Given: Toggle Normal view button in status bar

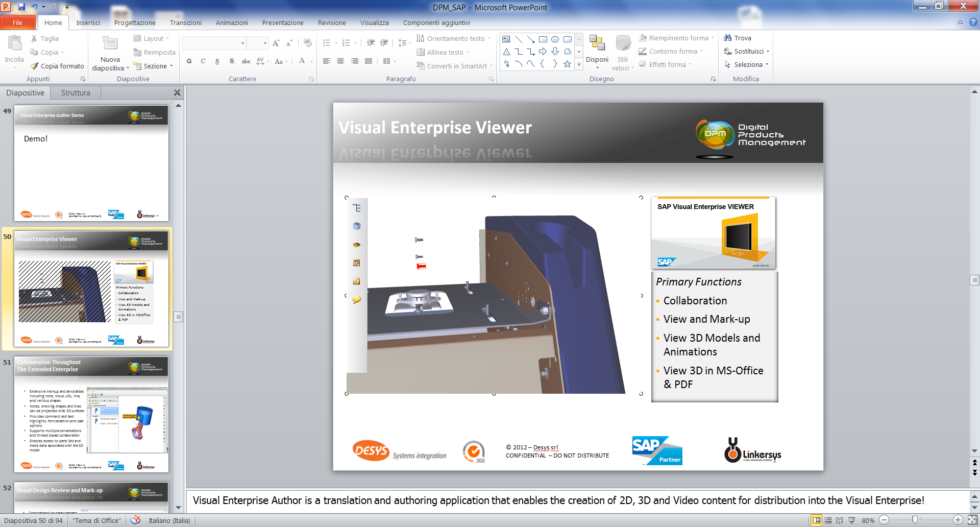Looking at the screenshot, I should tap(816, 520).
